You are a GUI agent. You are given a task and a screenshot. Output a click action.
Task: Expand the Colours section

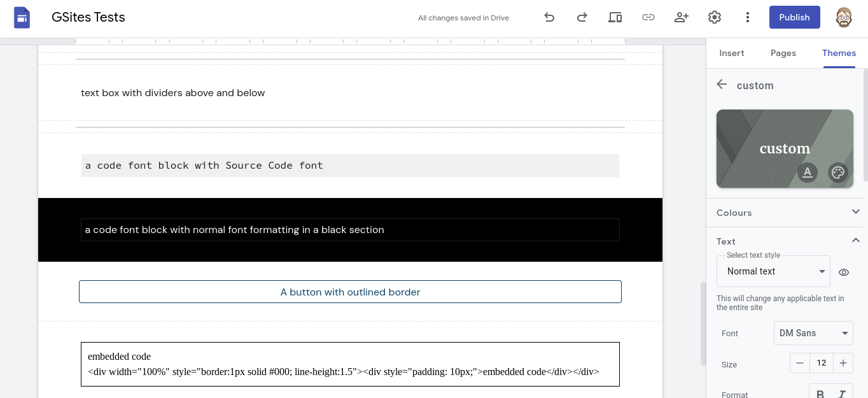855,212
